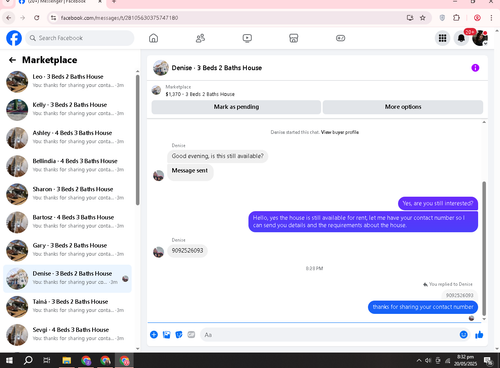Open Leo - 3 Beds 2 Baths House chat
The image size is (500, 368).
68,81
